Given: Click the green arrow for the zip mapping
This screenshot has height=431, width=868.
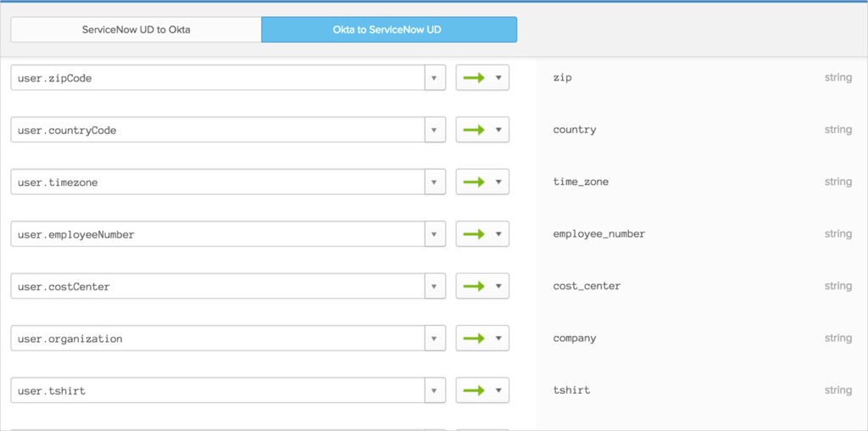Looking at the screenshot, I should (x=475, y=78).
